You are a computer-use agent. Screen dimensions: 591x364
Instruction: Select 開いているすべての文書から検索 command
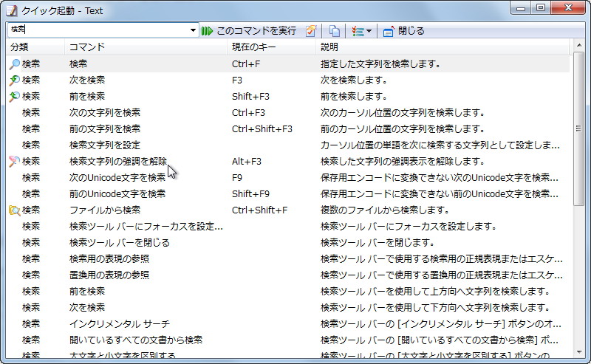point(136,340)
